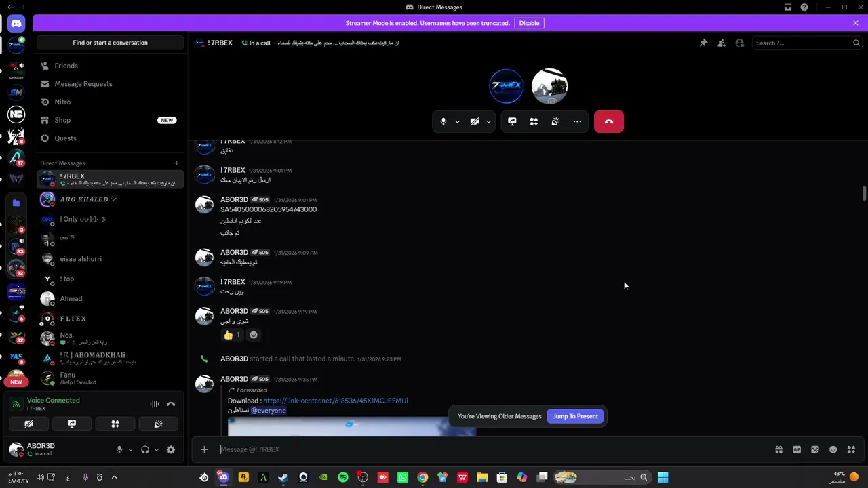
Task: Open the Nitro page
Action: (111, 102)
